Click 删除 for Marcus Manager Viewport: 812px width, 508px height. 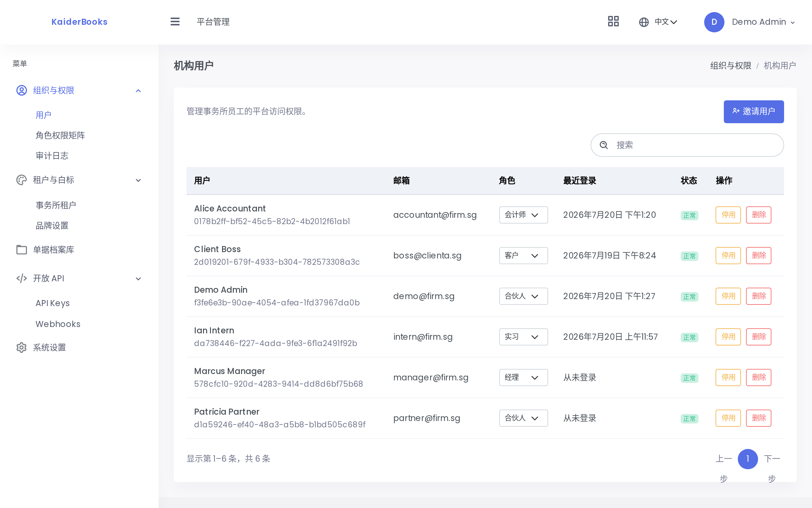[x=759, y=378]
